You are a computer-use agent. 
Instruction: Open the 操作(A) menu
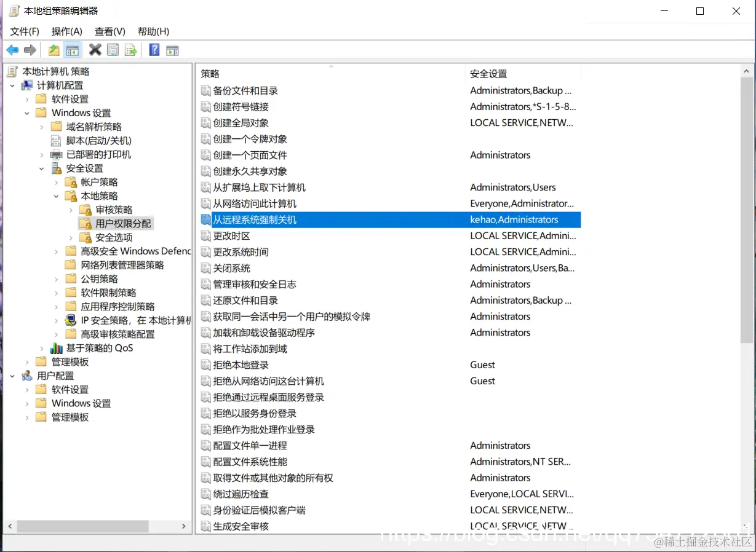pyautogui.click(x=66, y=31)
